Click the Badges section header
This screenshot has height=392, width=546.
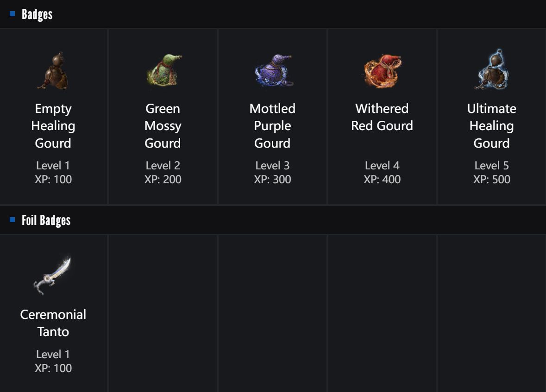pyautogui.click(x=37, y=14)
